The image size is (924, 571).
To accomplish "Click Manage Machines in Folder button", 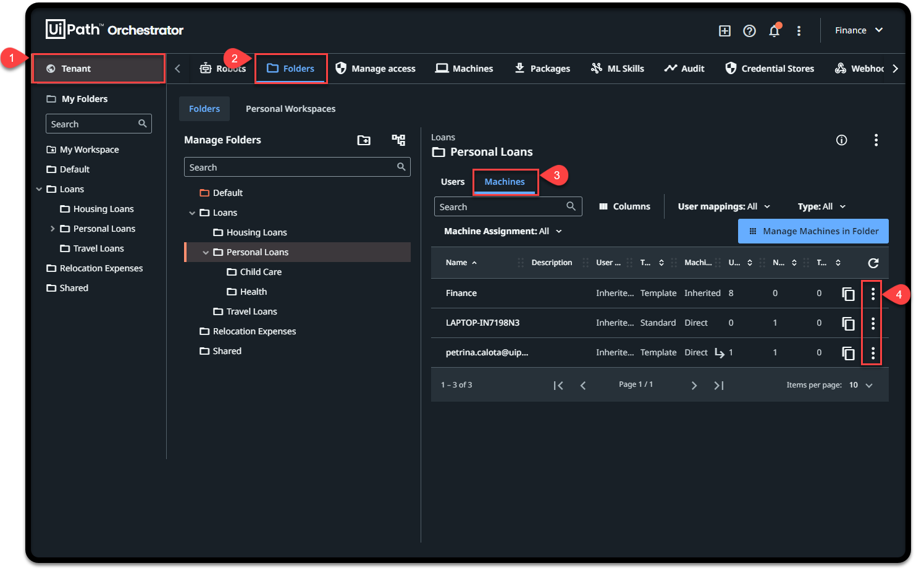I will tap(813, 231).
